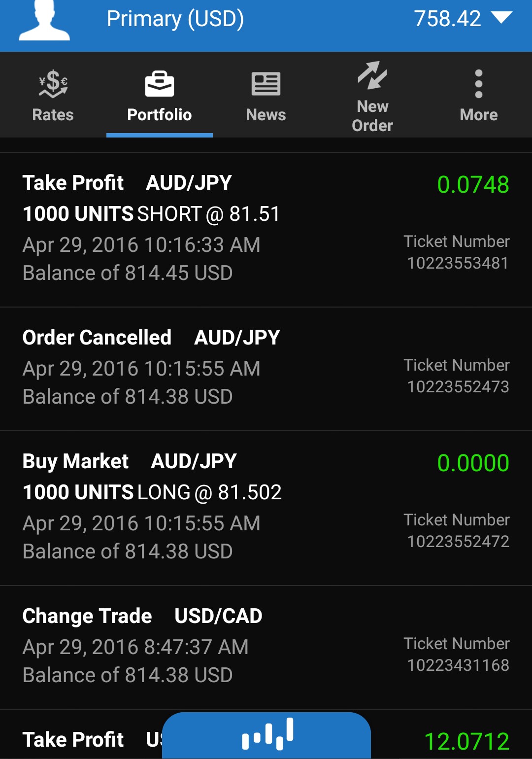Tap the Portfolio briefcase icon
The width and height of the screenshot is (532, 759).
tap(160, 84)
